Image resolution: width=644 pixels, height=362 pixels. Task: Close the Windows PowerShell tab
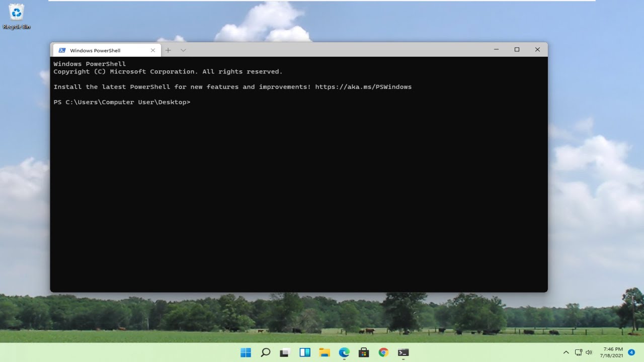point(153,50)
